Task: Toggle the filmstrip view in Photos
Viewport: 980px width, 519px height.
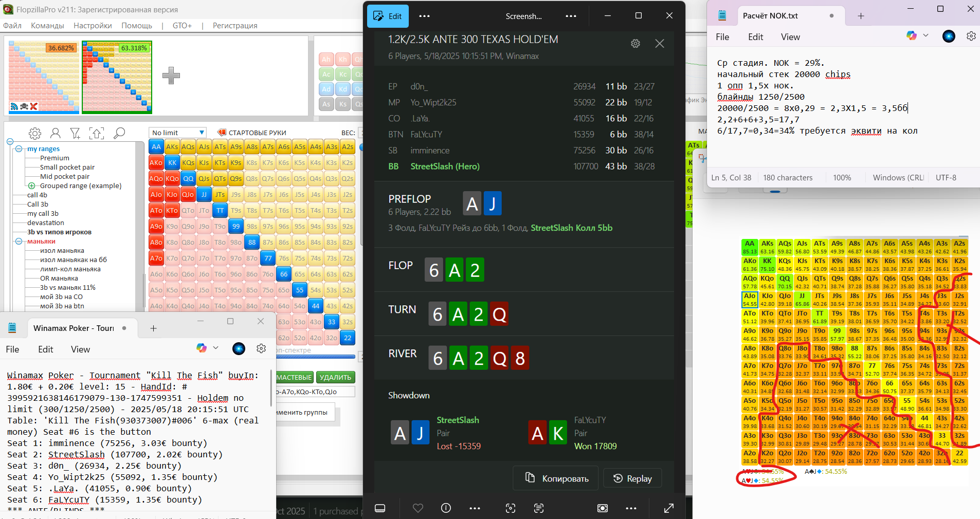Action: (x=380, y=508)
